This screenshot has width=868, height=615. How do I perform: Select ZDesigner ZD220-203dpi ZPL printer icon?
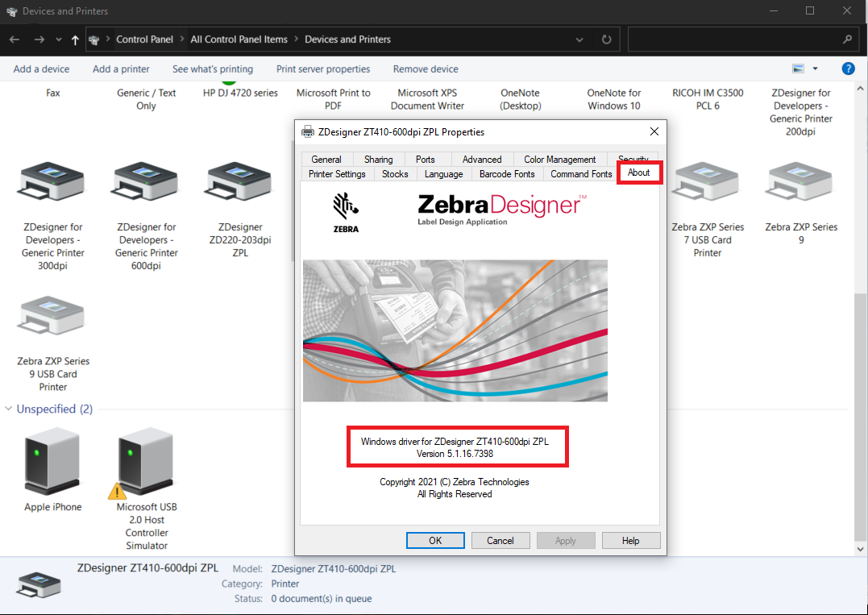click(x=239, y=184)
